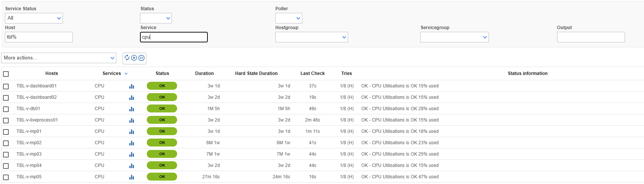Sort by the Last Check column header
The image size is (644, 184).
pos(313,73)
